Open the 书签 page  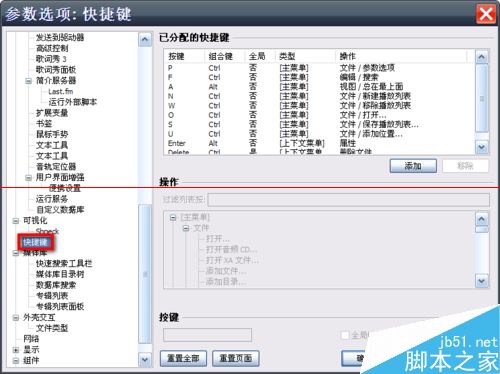(44, 124)
